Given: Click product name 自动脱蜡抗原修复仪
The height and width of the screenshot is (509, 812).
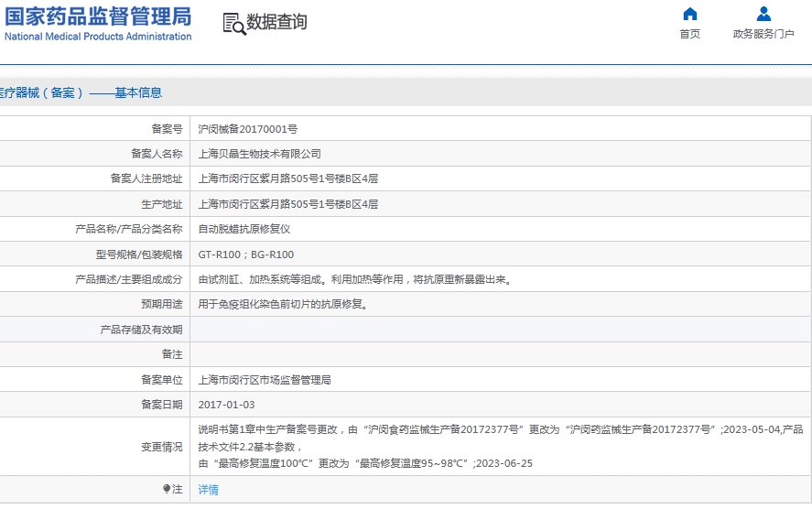Looking at the screenshot, I should point(244,229).
